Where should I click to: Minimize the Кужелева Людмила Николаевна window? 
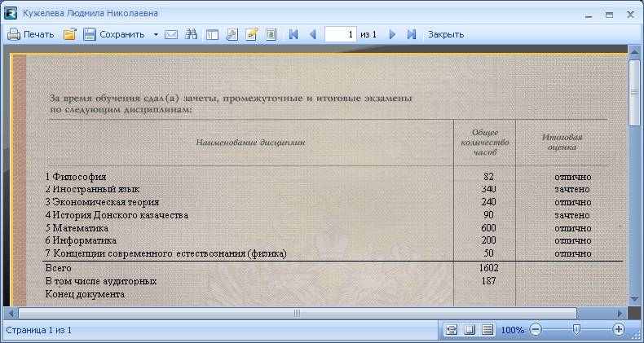click(589, 15)
